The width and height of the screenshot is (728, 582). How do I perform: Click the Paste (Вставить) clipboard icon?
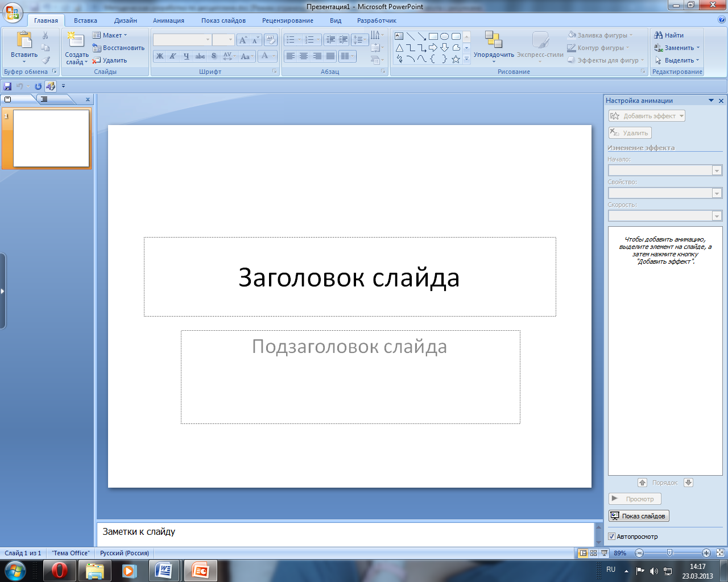coord(24,40)
